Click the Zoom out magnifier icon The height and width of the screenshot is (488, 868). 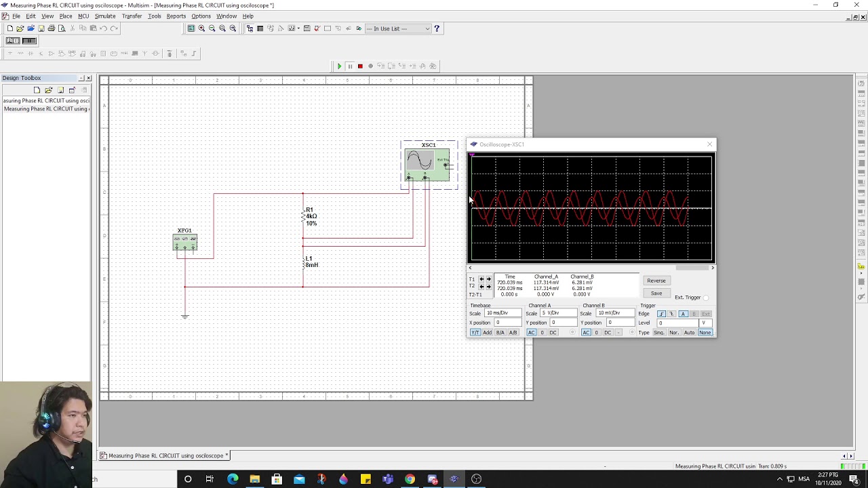click(212, 28)
